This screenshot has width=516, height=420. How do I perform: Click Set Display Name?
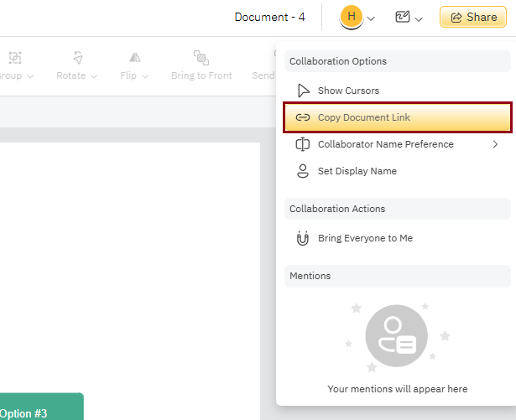pos(357,171)
